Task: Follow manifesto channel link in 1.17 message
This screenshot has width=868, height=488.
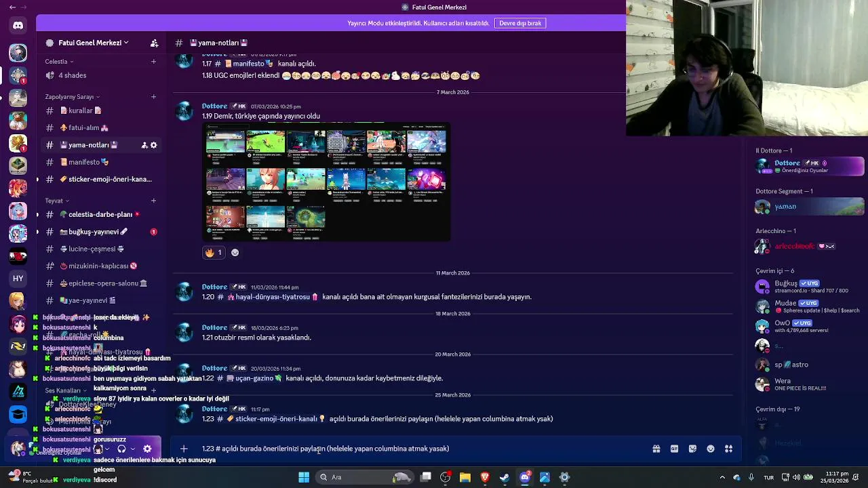Action: (245, 64)
